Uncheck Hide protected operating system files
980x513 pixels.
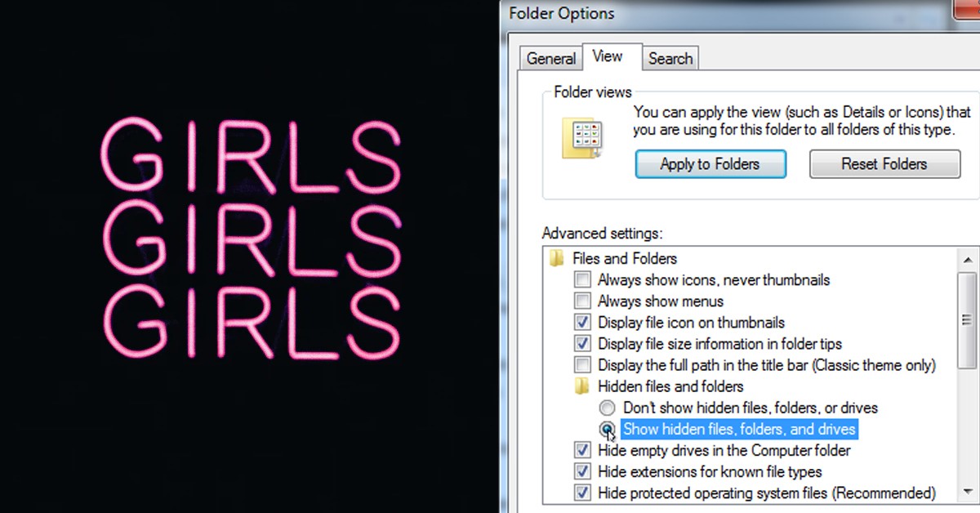click(x=582, y=493)
